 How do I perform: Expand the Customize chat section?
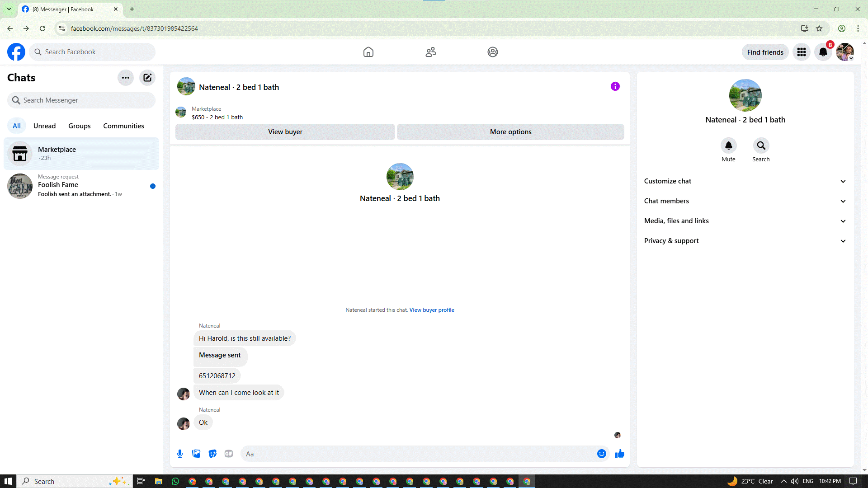click(745, 181)
